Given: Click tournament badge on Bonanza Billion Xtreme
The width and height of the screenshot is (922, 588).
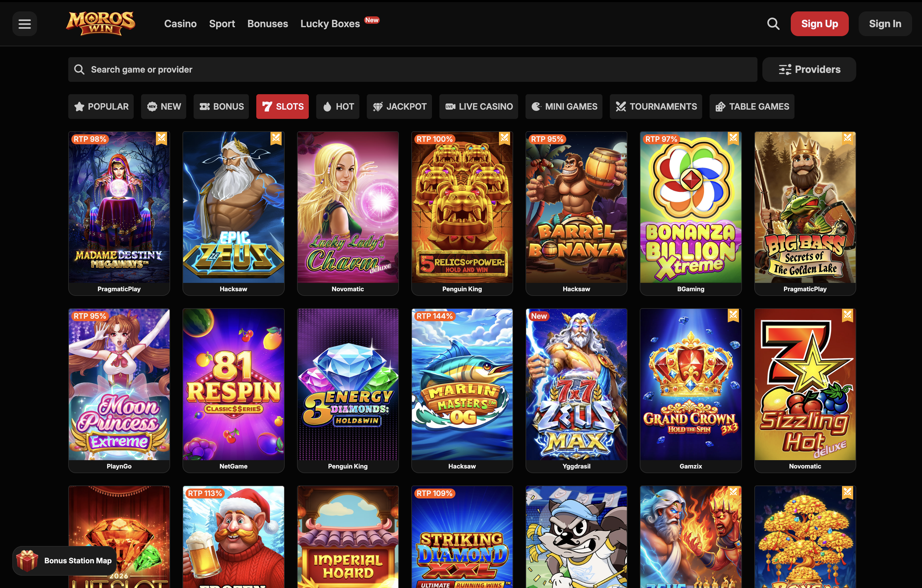Looking at the screenshot, I should tap(733, 138).
